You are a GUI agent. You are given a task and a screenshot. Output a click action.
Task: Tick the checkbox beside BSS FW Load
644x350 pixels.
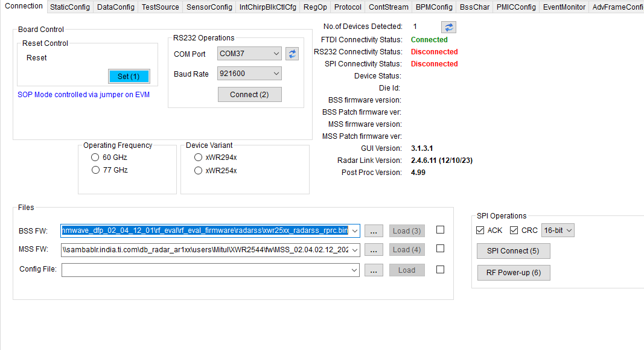440,230
